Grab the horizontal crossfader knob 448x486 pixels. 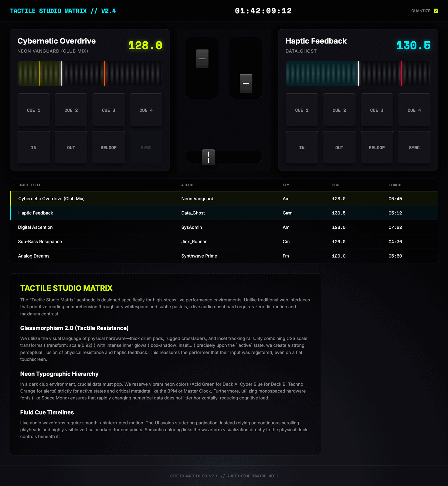coord(209,157)
